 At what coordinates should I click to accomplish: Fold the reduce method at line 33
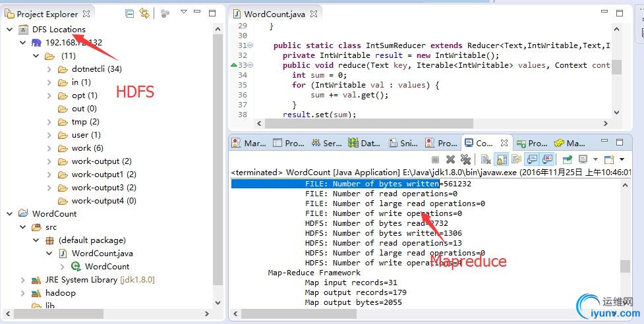(x=250, y=65)
